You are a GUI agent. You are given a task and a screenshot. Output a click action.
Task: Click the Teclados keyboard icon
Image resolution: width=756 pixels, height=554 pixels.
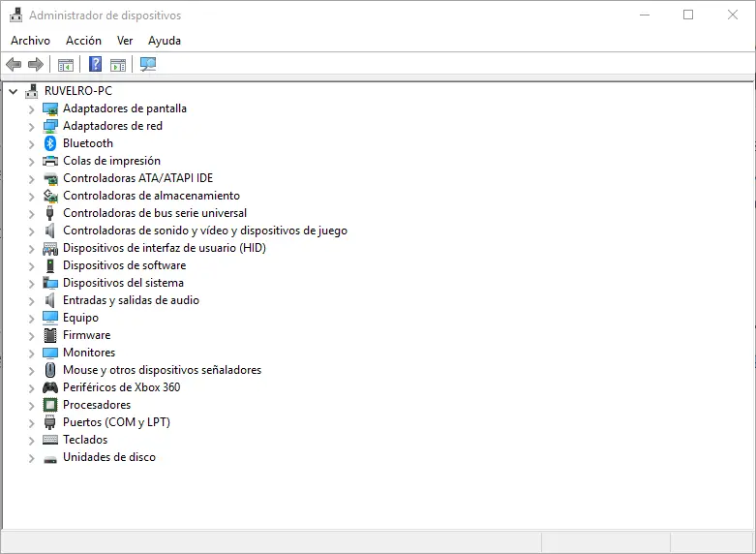(x=50, y=440)
